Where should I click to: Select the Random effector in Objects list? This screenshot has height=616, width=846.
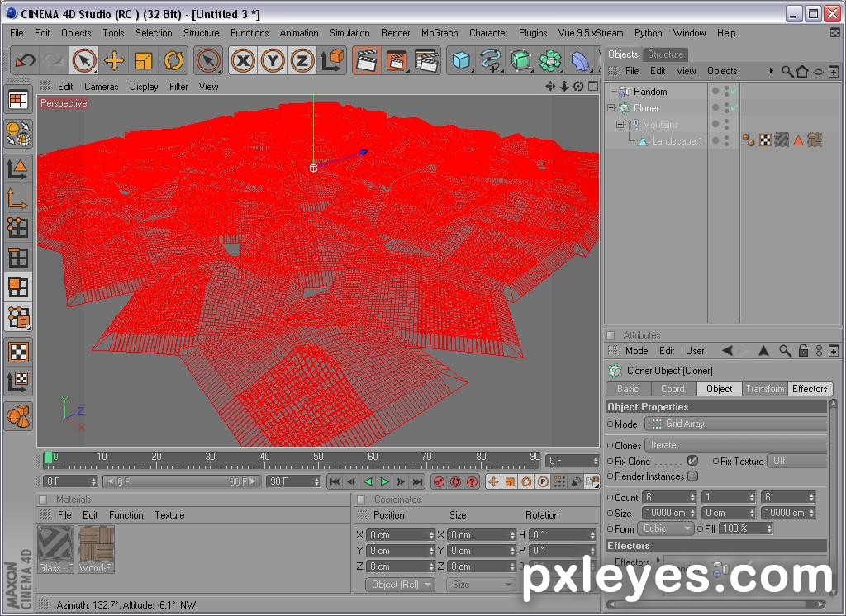[x=650, y=91]
